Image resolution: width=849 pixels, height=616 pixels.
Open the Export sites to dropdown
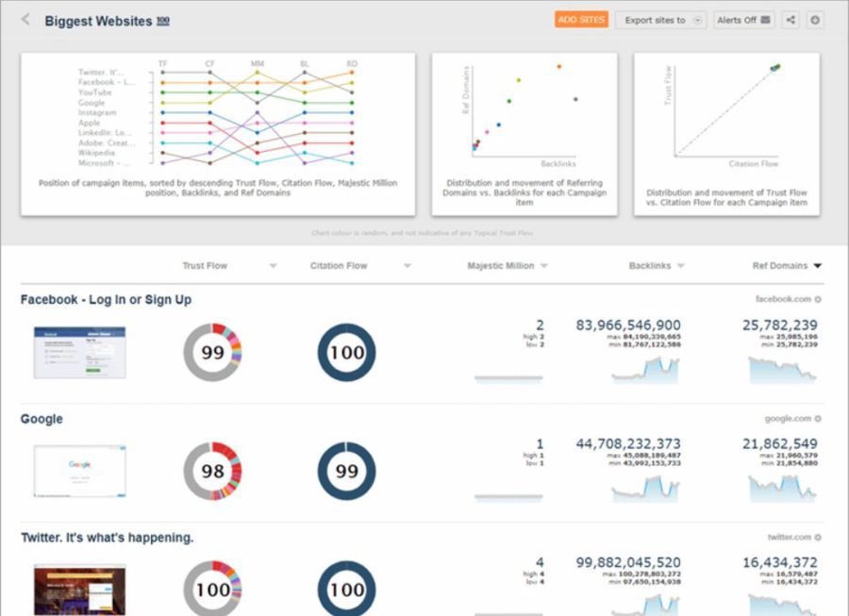click(660, 20)
